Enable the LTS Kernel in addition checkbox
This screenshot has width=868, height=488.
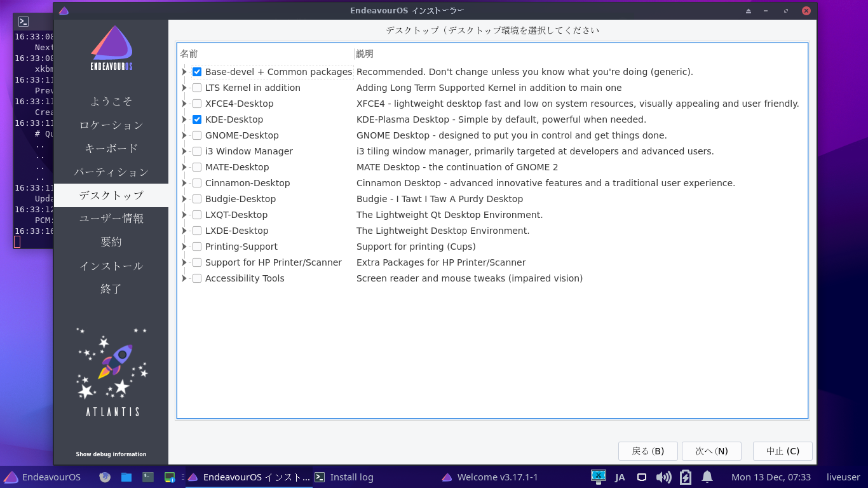coord(197,88)
